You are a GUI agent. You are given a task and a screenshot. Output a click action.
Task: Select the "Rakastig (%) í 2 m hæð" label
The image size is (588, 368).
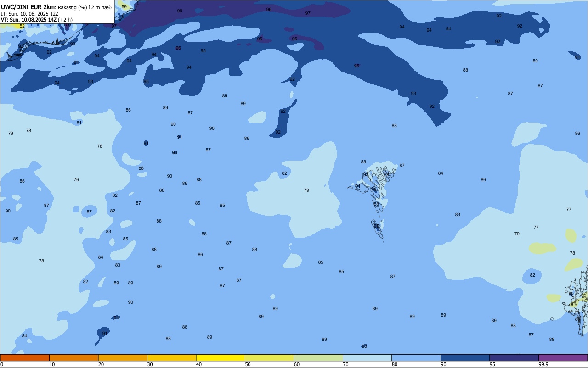point(85,7)
